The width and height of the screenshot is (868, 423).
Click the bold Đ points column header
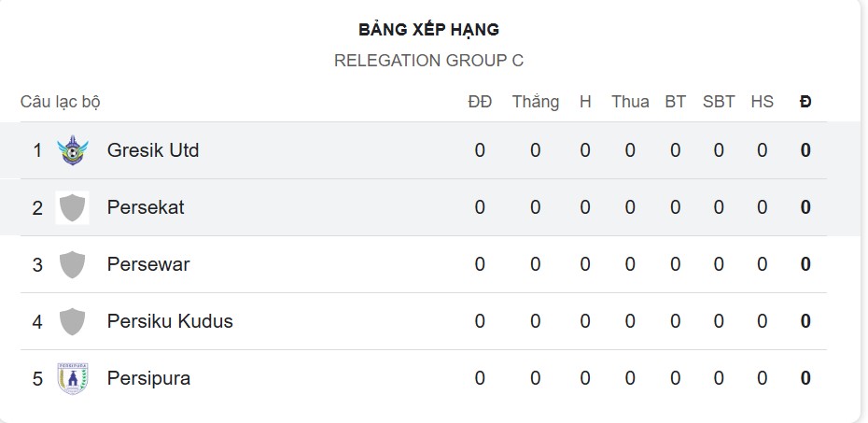pyautogui.click(x=805, y=102)
